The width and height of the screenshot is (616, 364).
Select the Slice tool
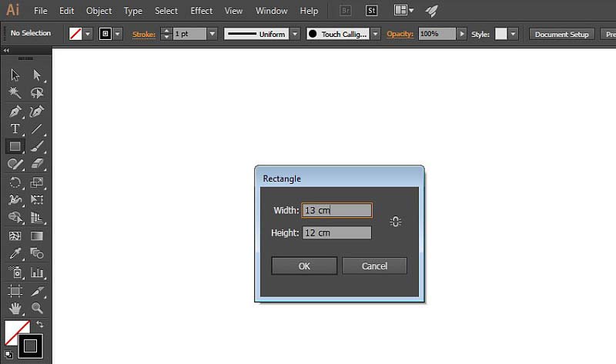(37, 291)
